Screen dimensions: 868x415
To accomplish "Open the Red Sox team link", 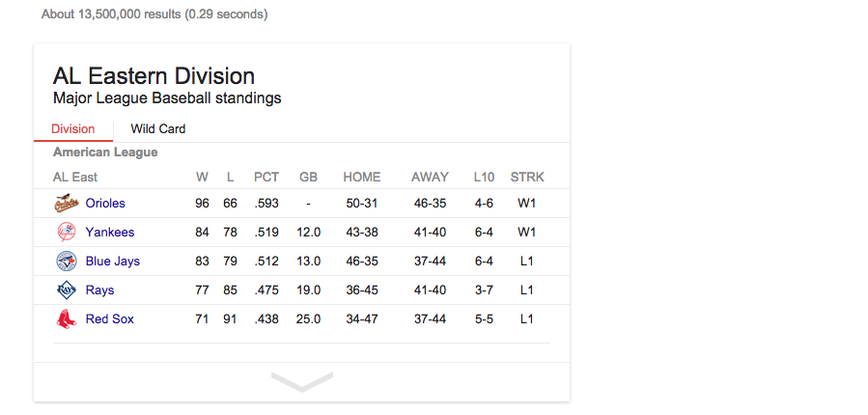I will pos(110,319).
